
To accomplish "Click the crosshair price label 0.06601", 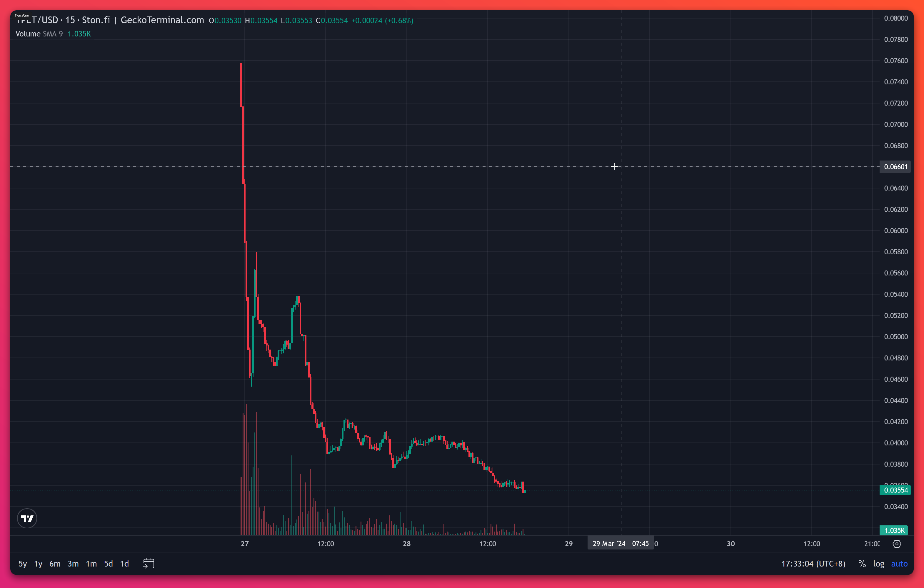I will (x=895, y=166).
